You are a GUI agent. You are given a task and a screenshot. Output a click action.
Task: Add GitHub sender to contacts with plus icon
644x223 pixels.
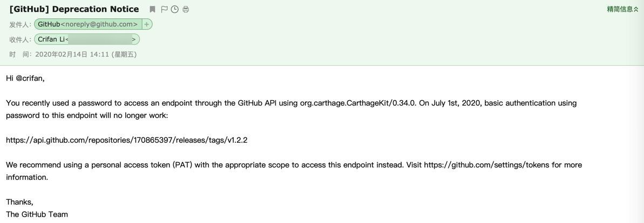[147, 24]
